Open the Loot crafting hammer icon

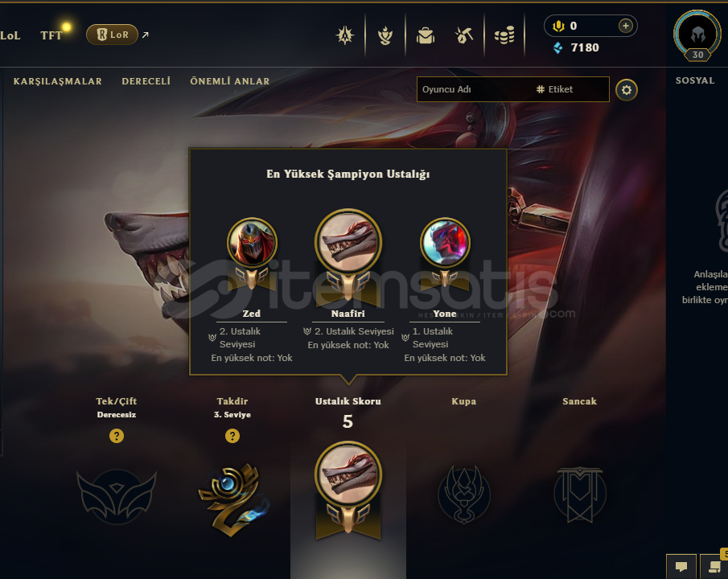(x=464, y=35)
